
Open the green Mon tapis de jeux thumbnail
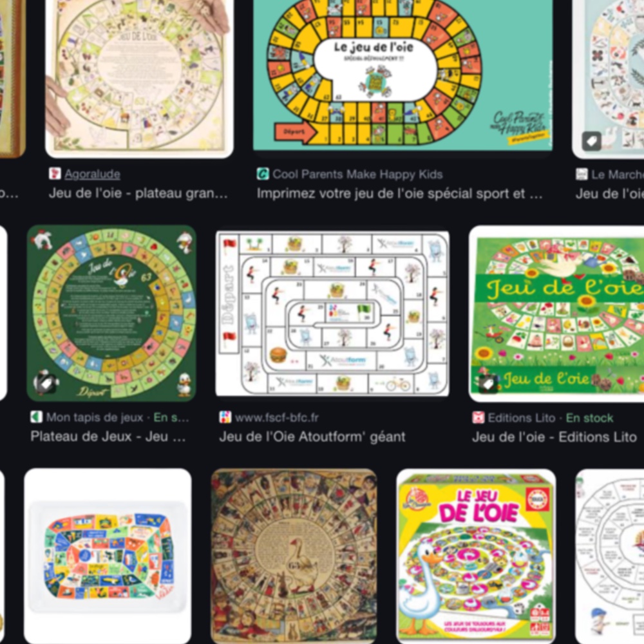111,313
